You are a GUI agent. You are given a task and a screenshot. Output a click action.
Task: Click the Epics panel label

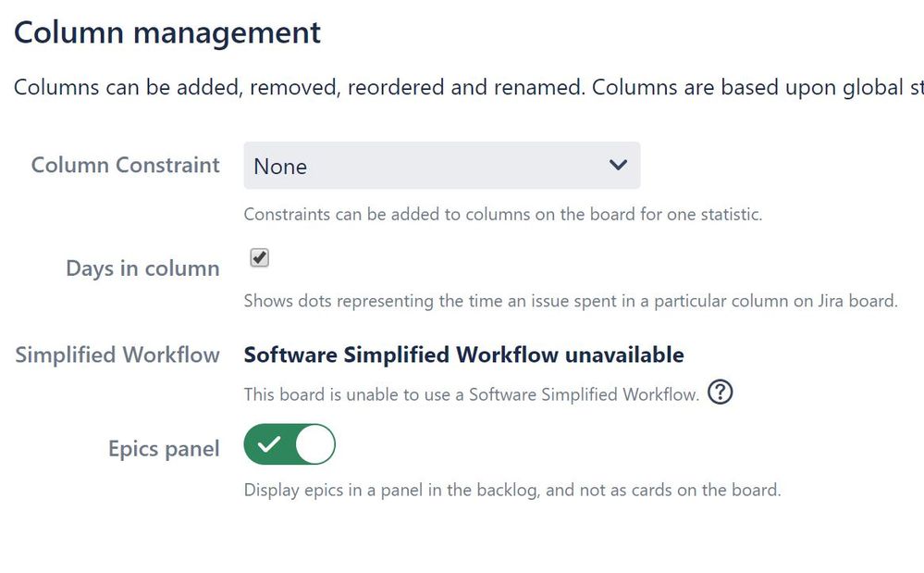click(163, 448)
